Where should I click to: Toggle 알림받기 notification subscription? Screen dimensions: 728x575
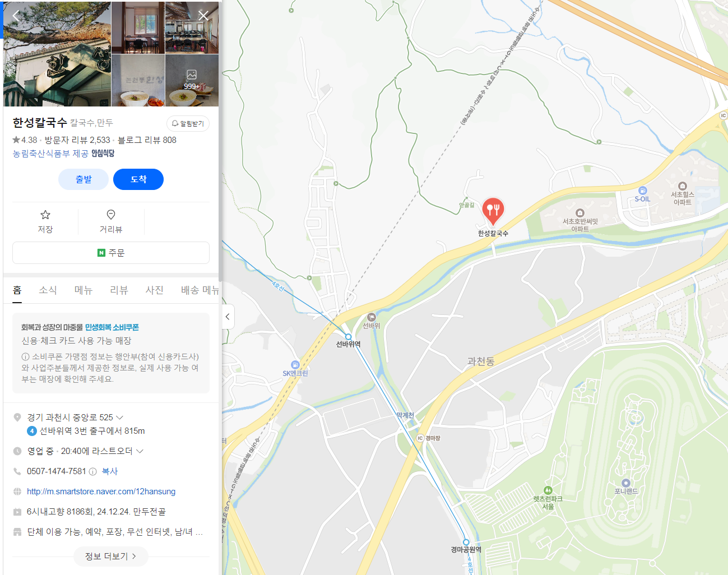coord(188,123)
